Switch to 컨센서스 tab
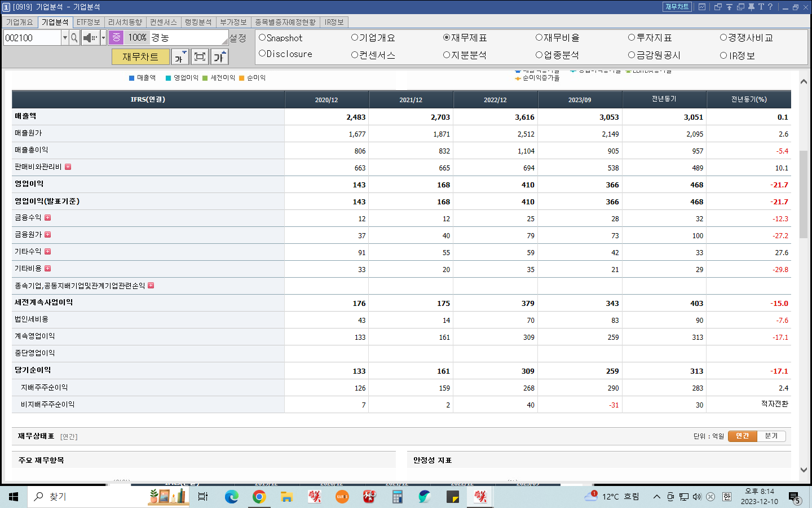The image size is (812, 508). 164,22
